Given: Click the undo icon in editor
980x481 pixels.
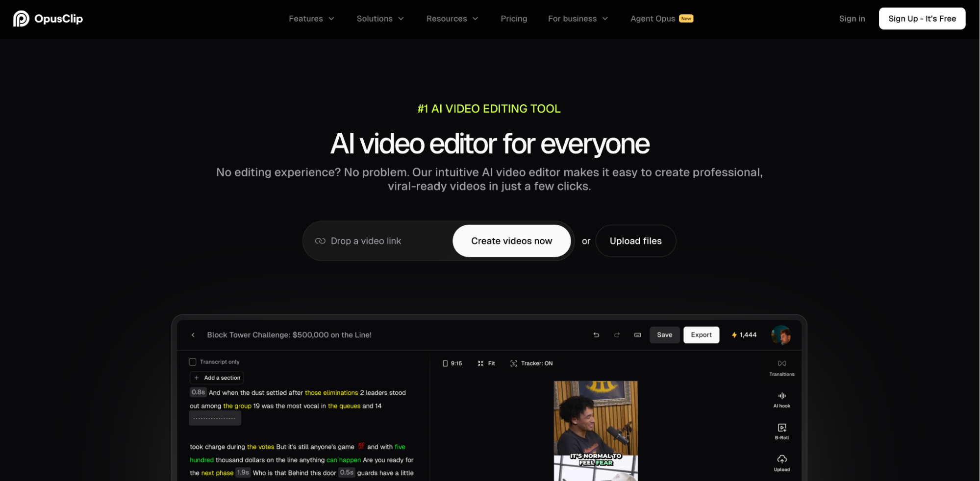Looking at the screenshot, I should [x=596, y=335].
